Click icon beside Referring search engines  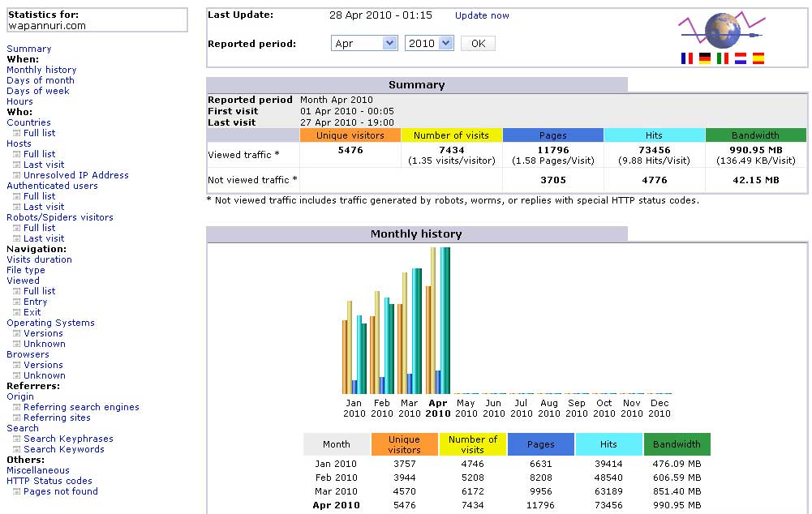point(16,407)
